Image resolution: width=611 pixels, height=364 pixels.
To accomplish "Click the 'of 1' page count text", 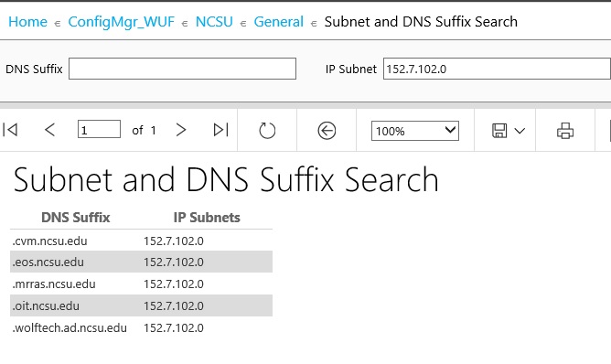I will point(144,130).
